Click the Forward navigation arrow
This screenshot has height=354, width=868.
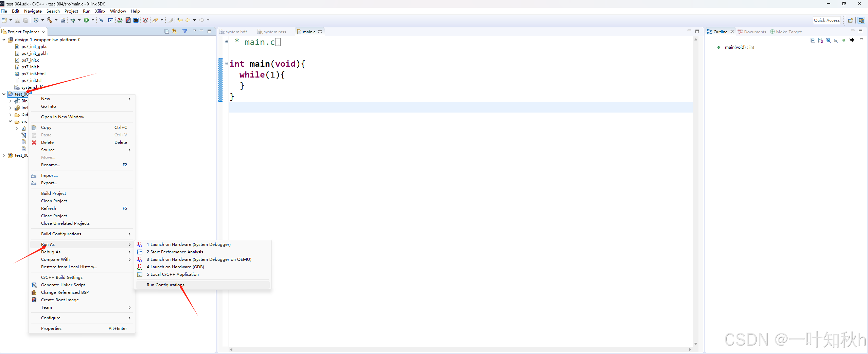pyautogui.click(x=201, y=20)
